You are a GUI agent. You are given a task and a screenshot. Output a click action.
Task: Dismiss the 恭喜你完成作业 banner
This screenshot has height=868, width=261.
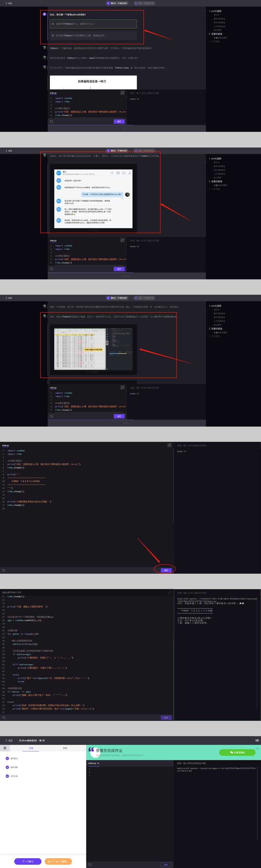click(x=258, y=748)
